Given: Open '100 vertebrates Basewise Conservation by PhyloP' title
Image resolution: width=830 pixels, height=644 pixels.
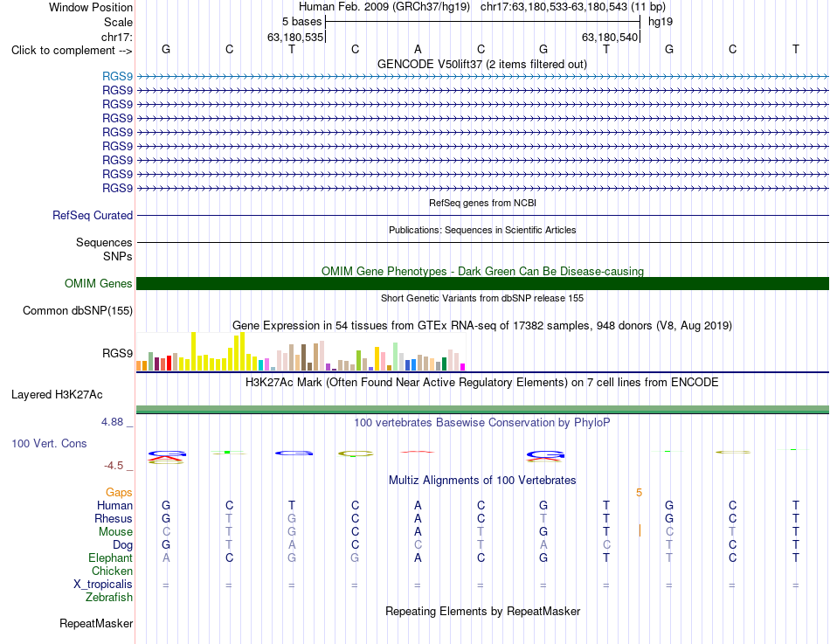Looking at the screenshot, I should coord(482,423).
